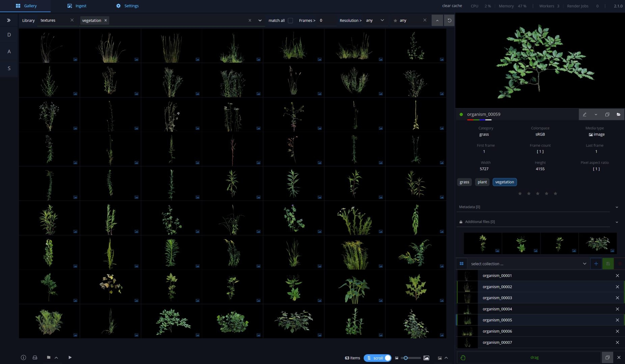Open the Settings tab
625x364 pixels.
click(x=128, y=6)
